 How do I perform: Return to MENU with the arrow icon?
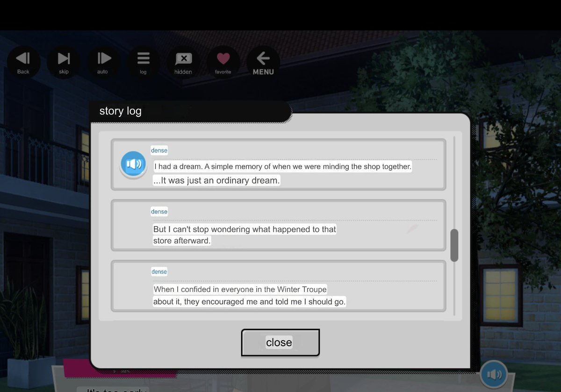[263, 62]
